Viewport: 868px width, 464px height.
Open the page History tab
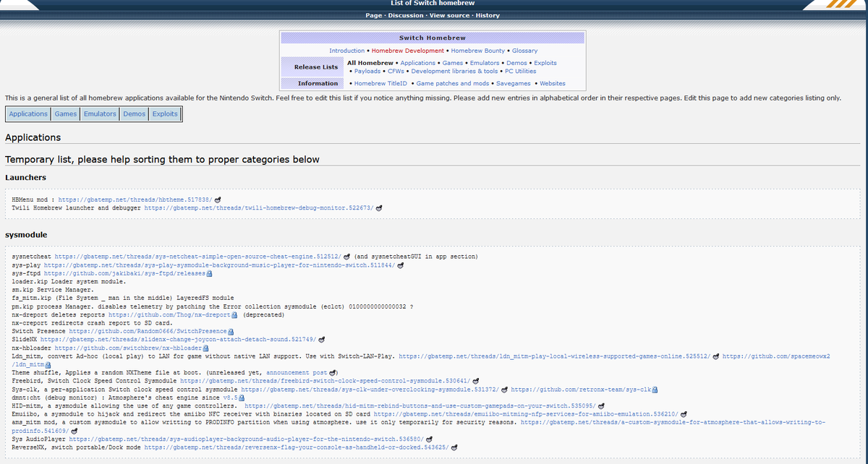coord(488,15)
